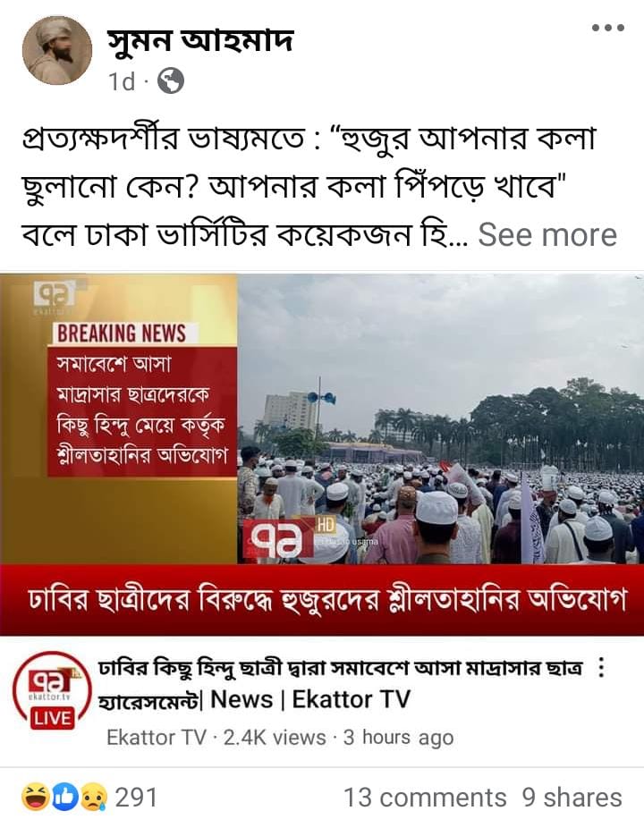Click the video title mentioning Ekattor TV

point(341,684)
